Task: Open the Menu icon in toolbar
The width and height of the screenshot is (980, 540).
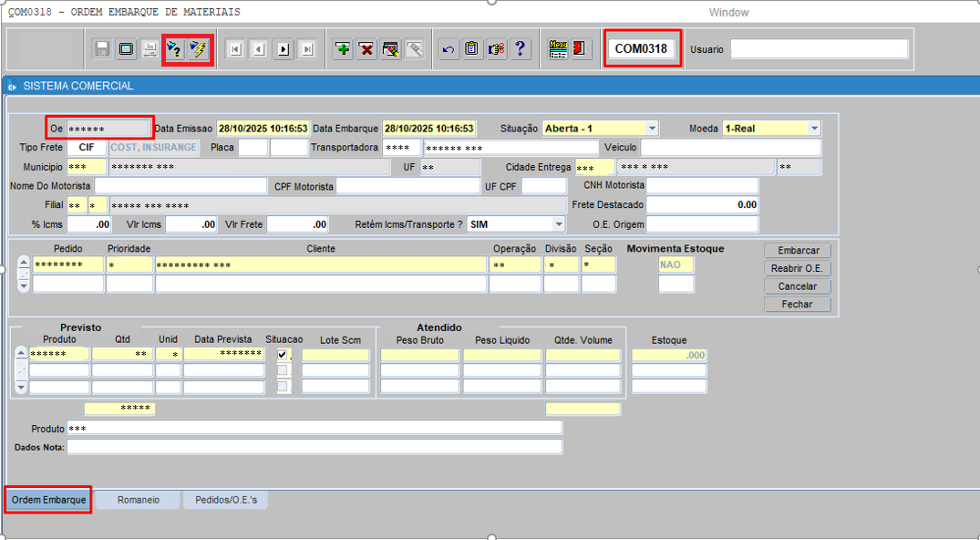Action: point(558,49)
